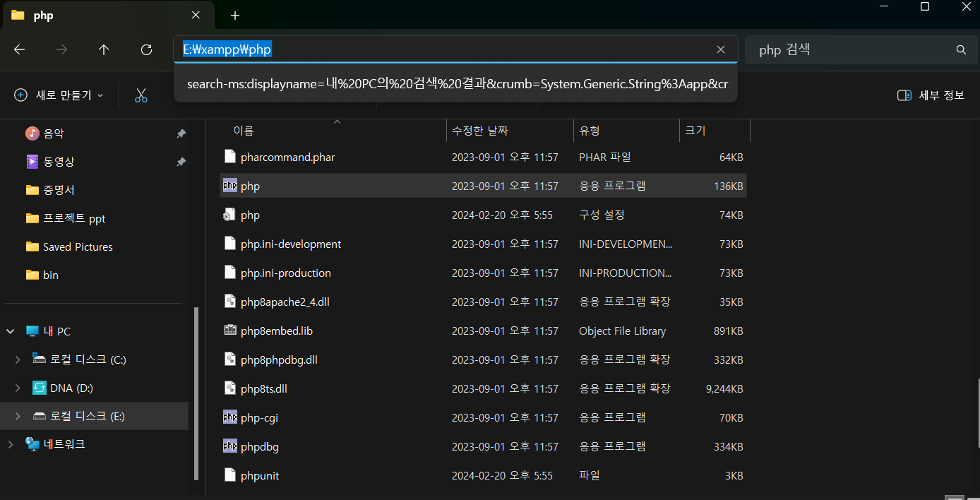This screenshot has height=500, width=980.
Task: Sort files by 크기 column
Action: (x=695, y=131)
